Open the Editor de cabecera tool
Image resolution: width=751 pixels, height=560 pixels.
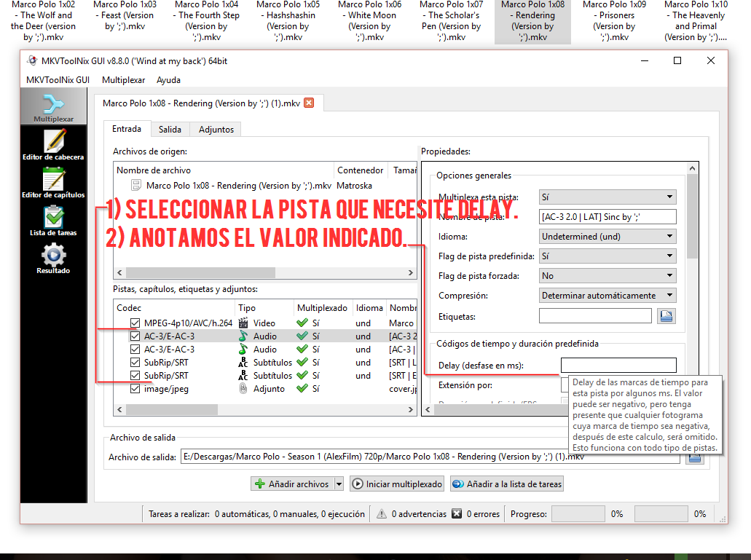53,146
